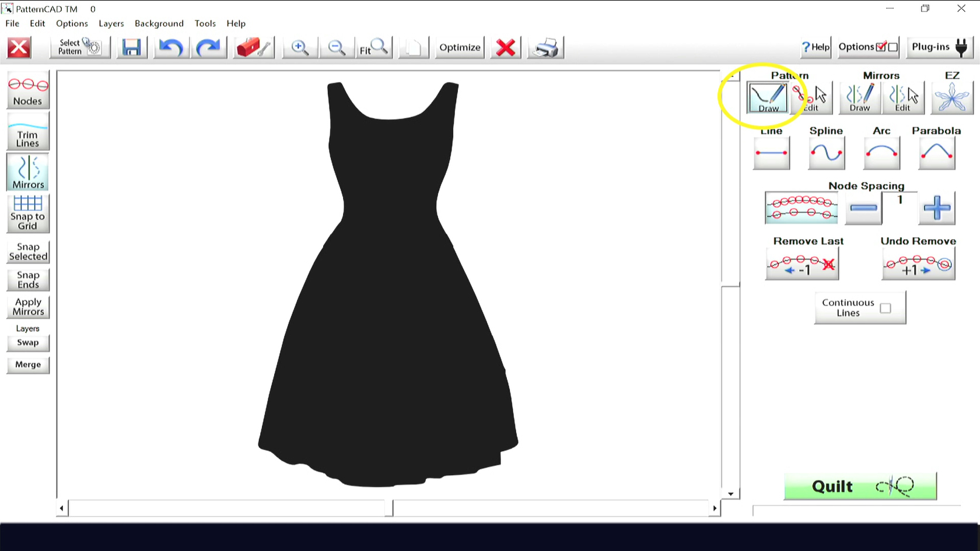Decrease node spacing with minus button
The width and height of the screenshot is (980, 551).
[x=863, y=208]
